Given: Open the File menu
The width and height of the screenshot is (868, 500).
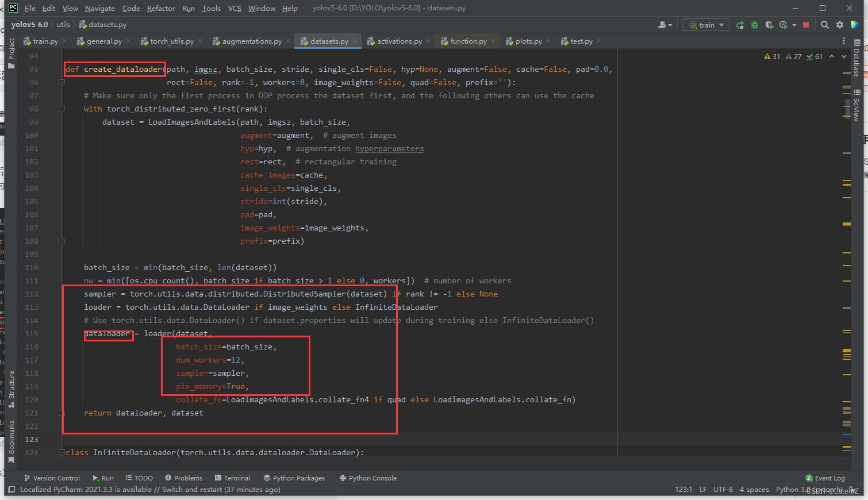Looking at the screenshot, I should (x=30, y=8).
